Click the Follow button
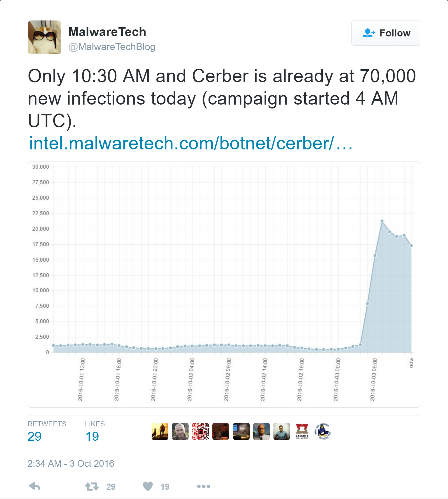The height and width of the screenshot is (499, 448). [x=385, y=33]
